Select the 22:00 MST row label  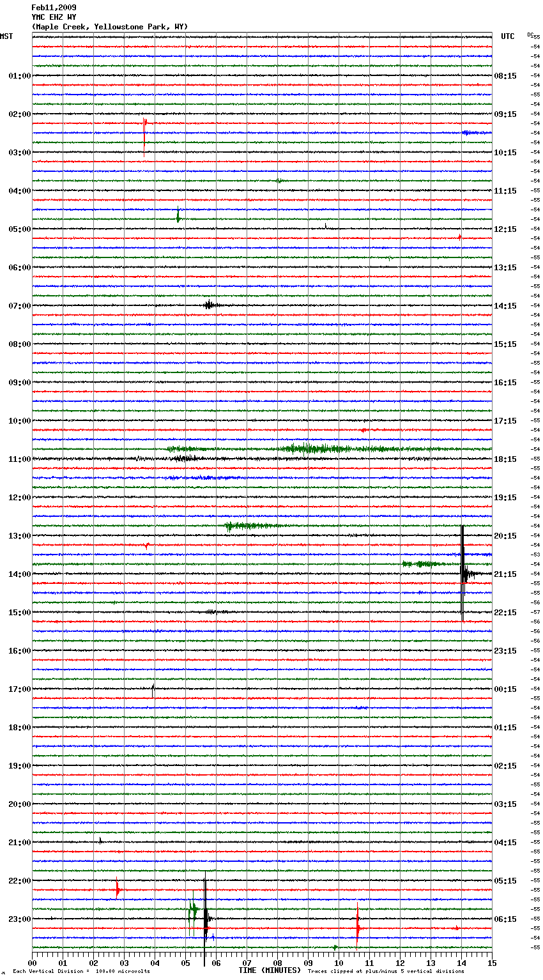pos(19,881)
